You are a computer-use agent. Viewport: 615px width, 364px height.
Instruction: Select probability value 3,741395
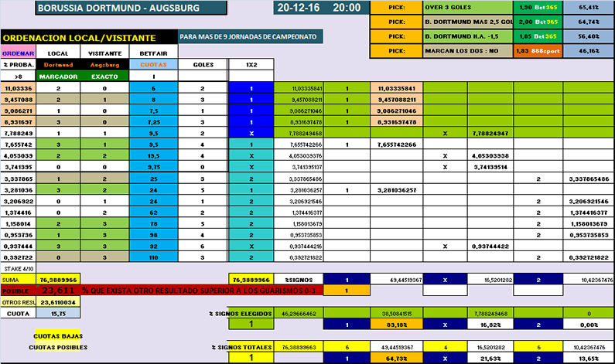click(x=18, y=167)
